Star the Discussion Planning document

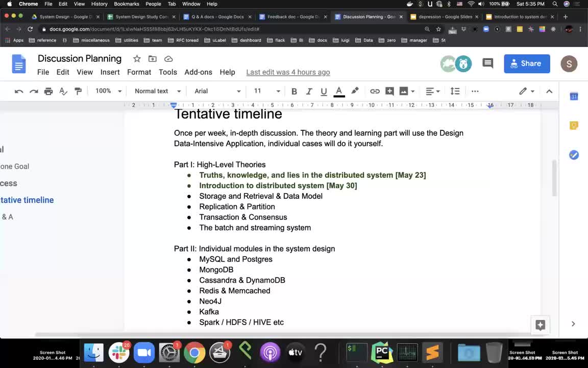point(137,59)
